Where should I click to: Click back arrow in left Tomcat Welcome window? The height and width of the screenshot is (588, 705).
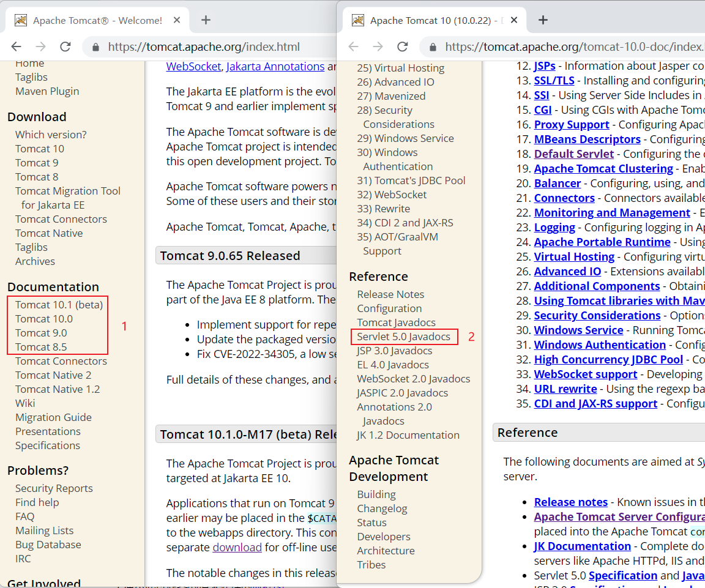click(x=16, y=47)
